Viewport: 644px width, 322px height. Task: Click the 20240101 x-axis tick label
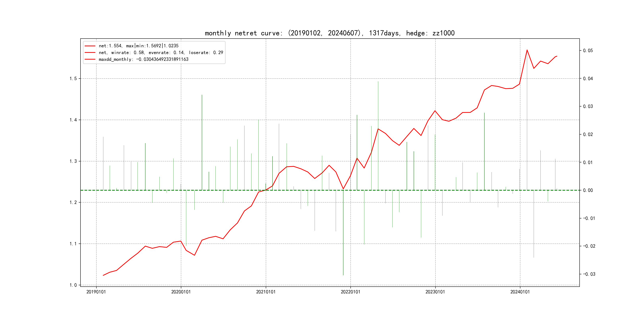click(x=520, y=292)
